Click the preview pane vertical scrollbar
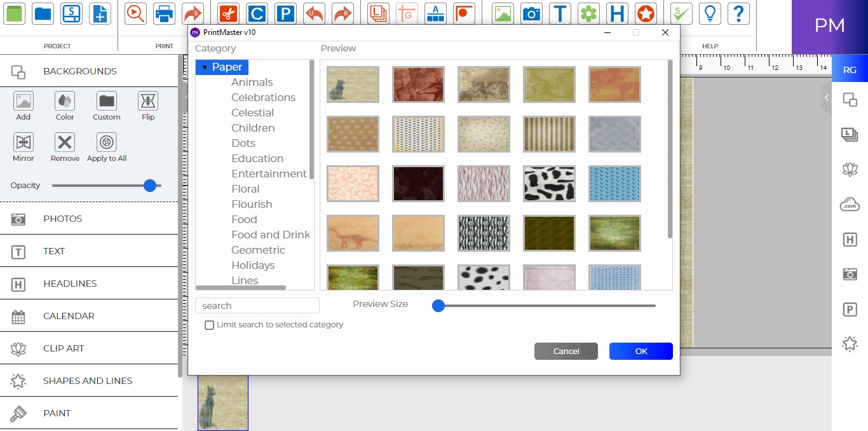The image size is (868, 431). (x=670, y=149)
